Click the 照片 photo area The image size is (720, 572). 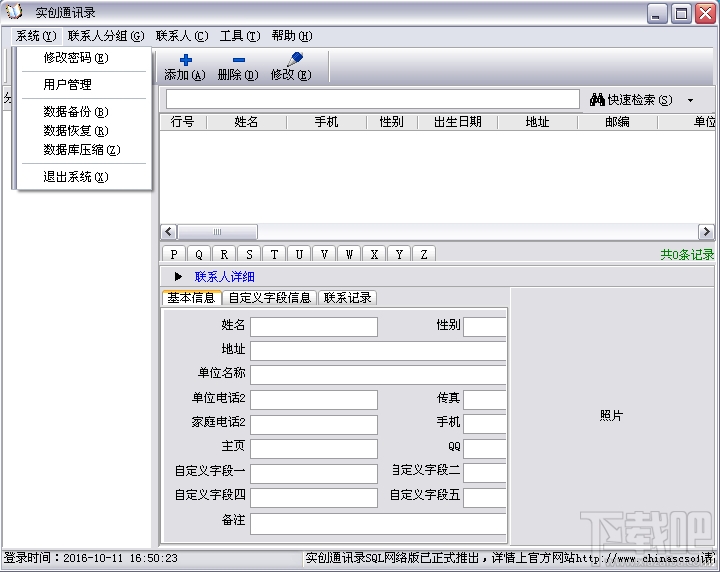click(x=612, y=415)
